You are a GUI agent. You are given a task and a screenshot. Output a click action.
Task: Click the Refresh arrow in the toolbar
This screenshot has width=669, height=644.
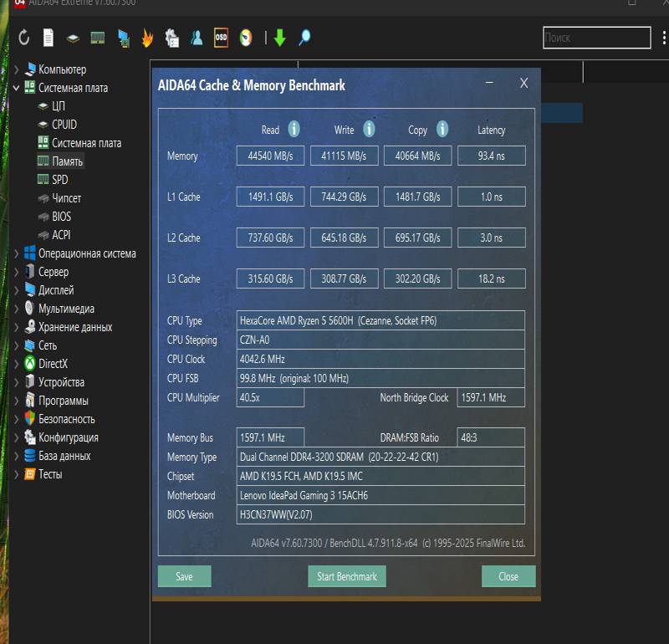(x=24, y=38)
